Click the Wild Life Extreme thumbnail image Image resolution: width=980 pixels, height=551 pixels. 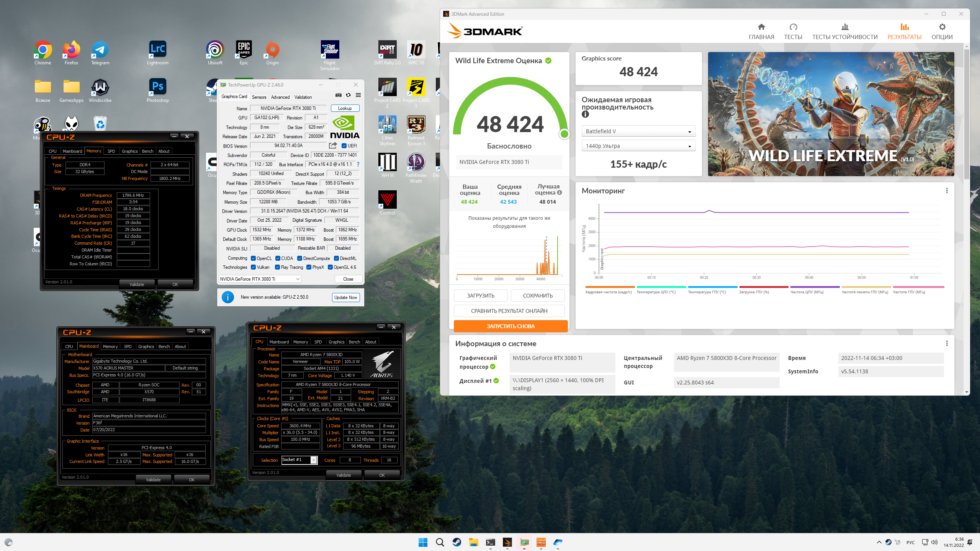click(831, 114)
